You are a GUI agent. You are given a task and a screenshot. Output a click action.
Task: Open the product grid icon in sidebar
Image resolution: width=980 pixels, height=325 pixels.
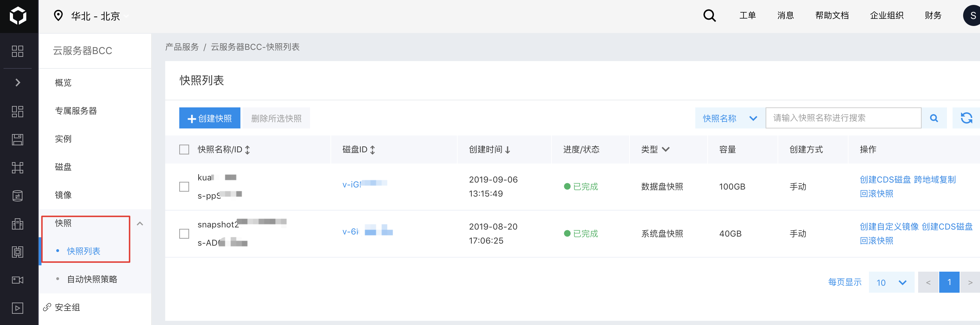pyautogui.click(x=18, y=51)
